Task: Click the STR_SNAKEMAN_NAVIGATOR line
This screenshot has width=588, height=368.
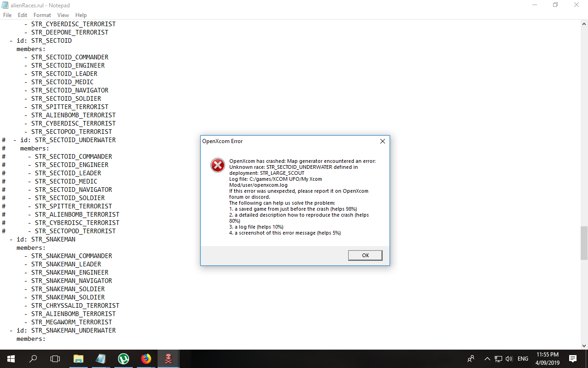Action: (x=68, y=281)
